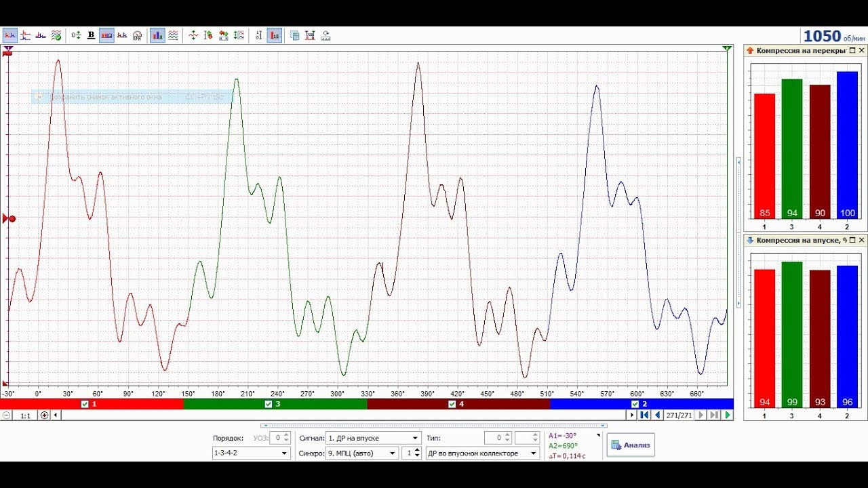Click the 1050 об/мин RPM readout
Screen dimensions: 868x488
coord(833,36)
